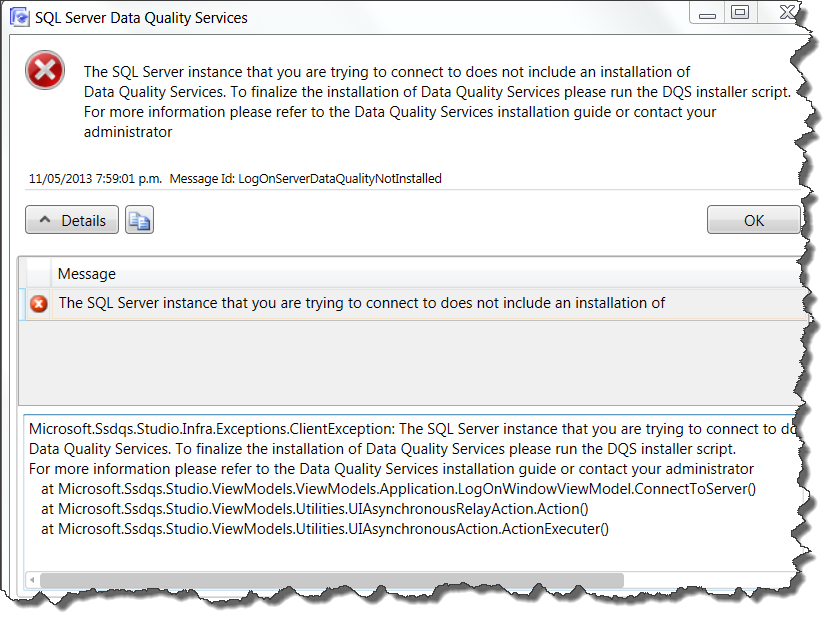The image size is (837, 627).
Task: Click the ClientException line in the details box
Action: click(400, 429)
